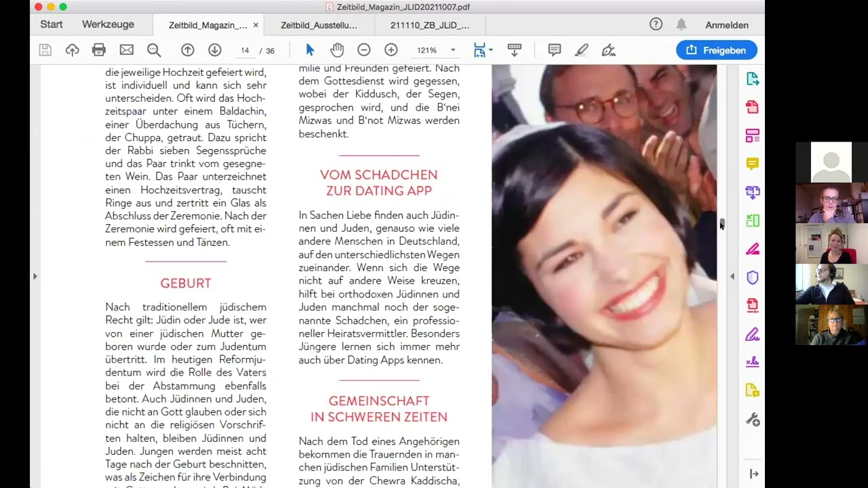
Task: Open the notifications bell icon
Action: (681, 24)
